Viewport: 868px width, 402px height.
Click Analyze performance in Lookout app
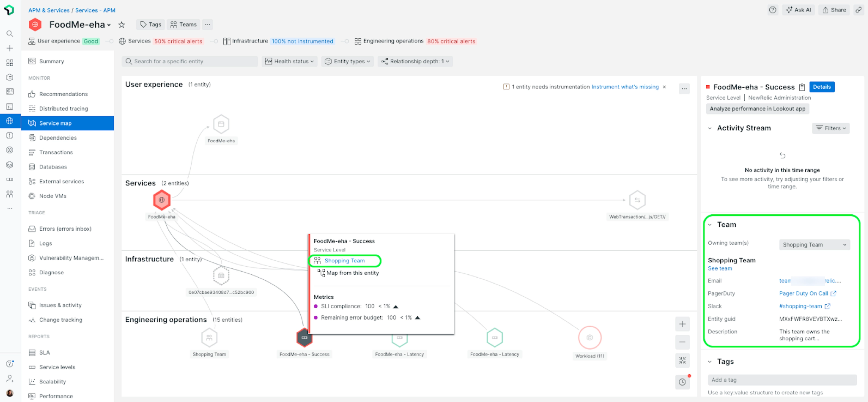[757, 109]
